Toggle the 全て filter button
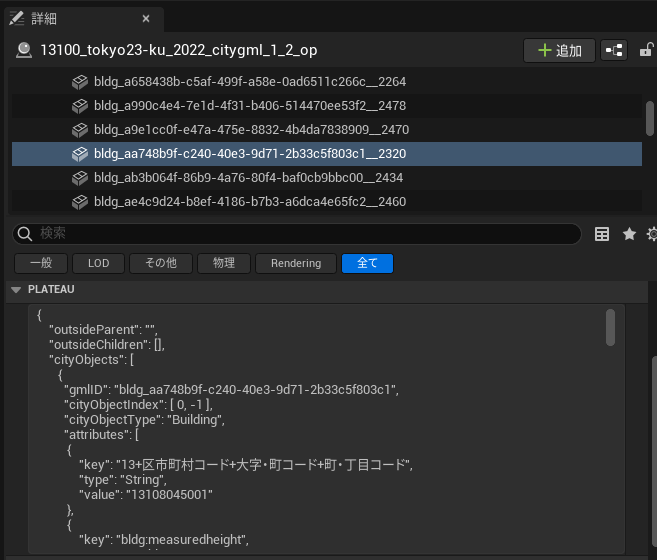Image resolution: width=657 pixels, height=560 pixels. click(367, 263)
